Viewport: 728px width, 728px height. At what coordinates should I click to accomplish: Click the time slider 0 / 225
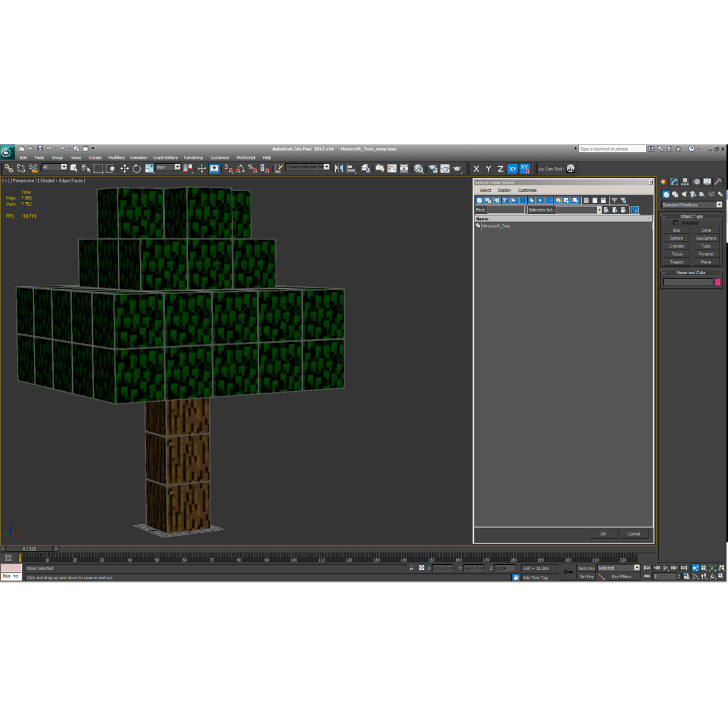click(30, 549)
